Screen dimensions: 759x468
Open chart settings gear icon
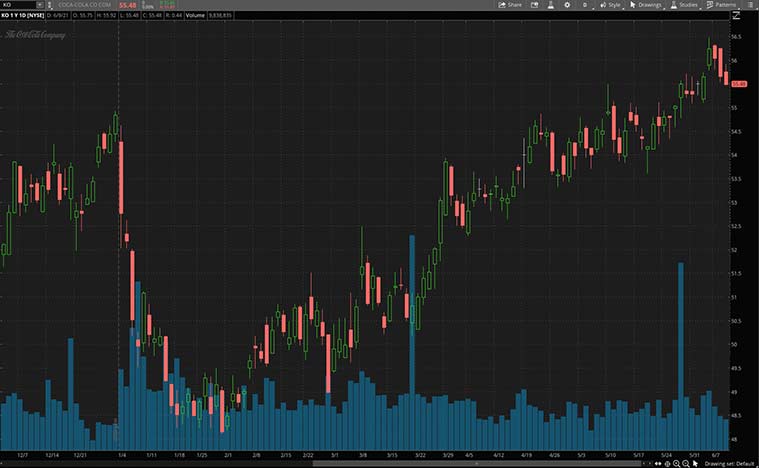point(567,5)
